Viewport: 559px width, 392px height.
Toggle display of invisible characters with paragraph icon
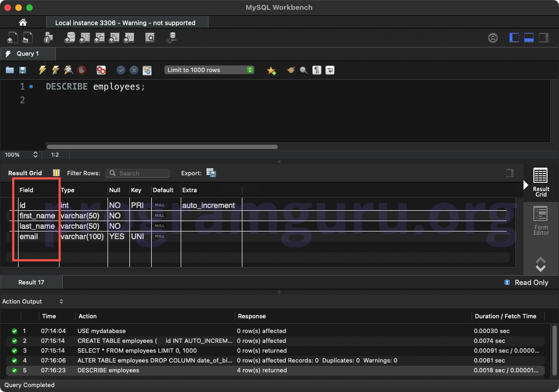tap(317, 70)
